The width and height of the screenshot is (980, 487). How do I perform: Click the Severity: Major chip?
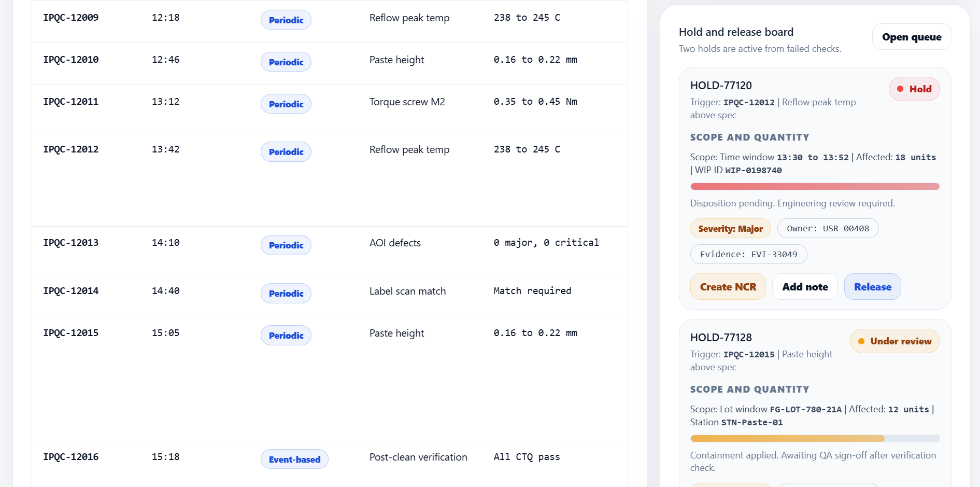[730, 229]
